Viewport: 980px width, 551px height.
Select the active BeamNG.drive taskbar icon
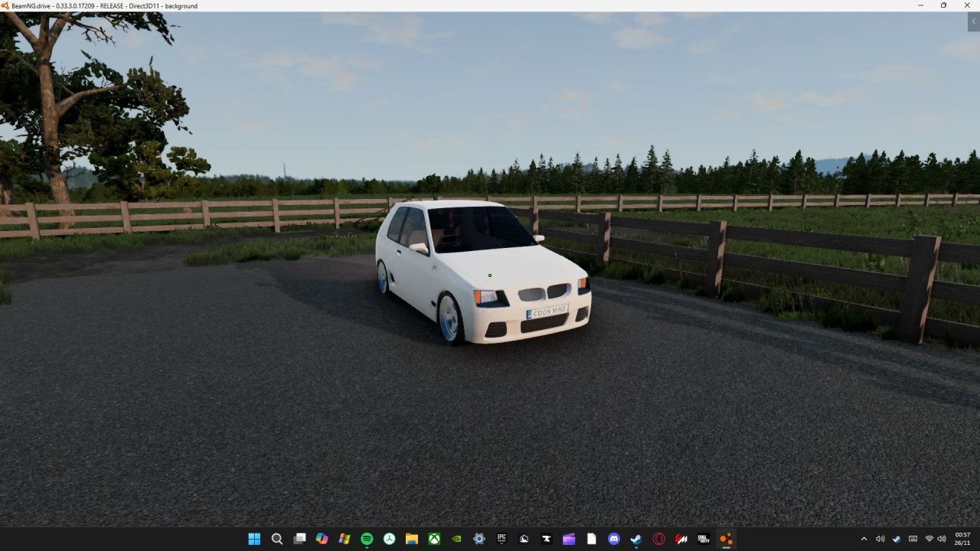(725, 539)
